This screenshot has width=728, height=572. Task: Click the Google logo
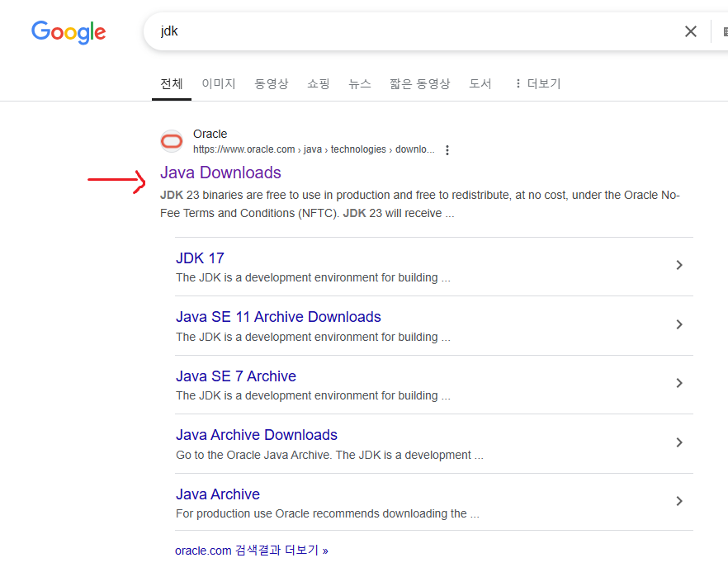pyautogui.click(x=69, y=32)
